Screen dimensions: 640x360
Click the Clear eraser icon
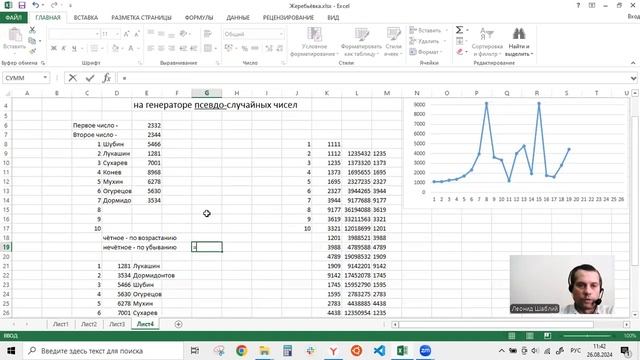pos(460,52)
